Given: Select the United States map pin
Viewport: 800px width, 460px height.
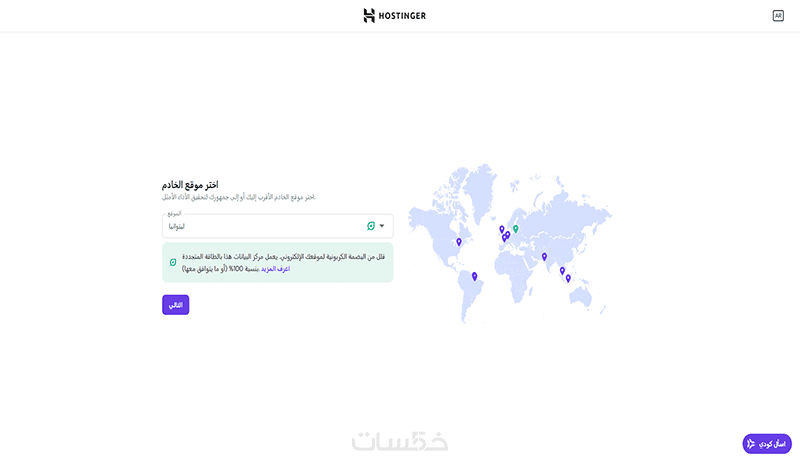Looking at the screenshot, I should (459, 242).
